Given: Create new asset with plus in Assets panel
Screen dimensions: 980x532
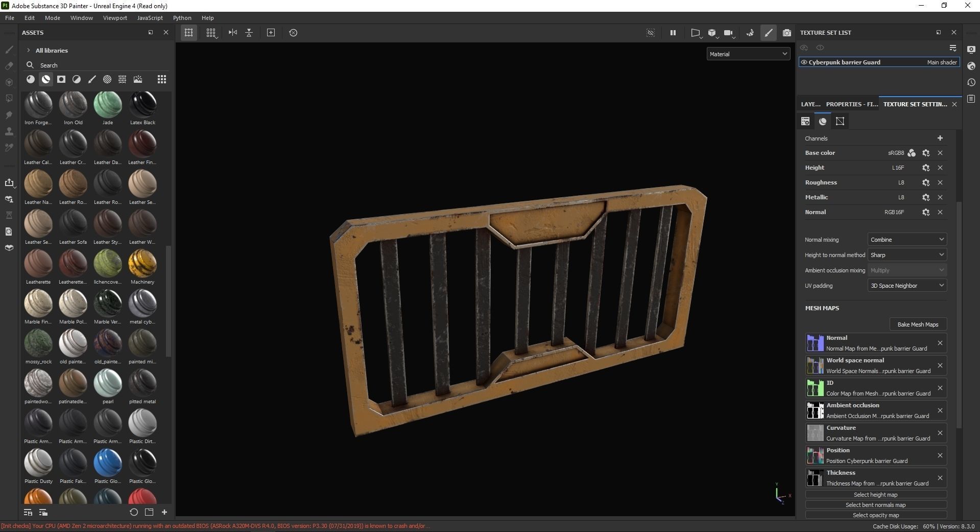Looking at the screenshot, I should pos(164,512).
